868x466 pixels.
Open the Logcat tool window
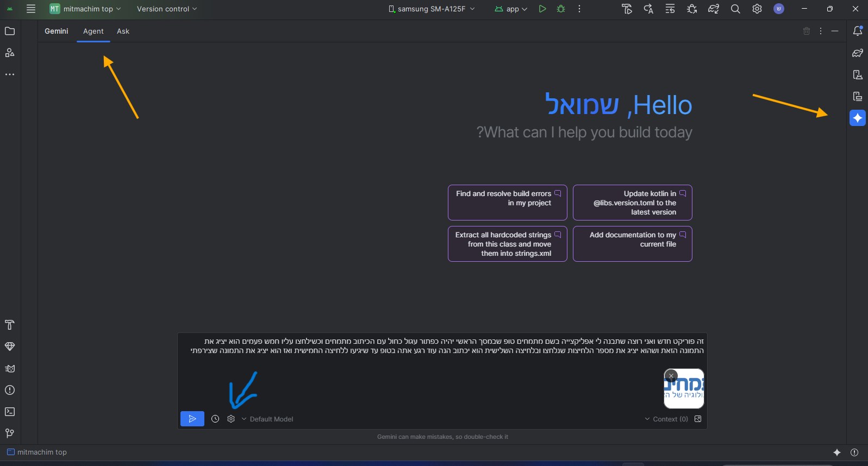pyautogui.click(x=10, y=368)
